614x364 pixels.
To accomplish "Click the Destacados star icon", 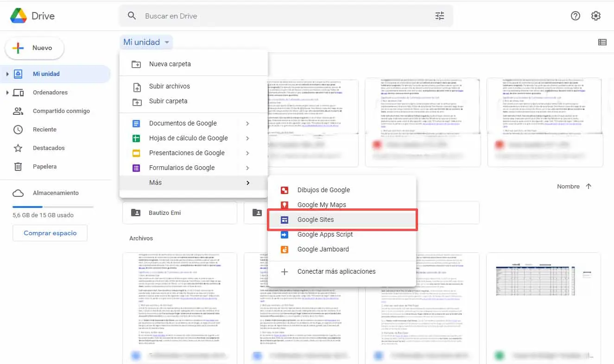I will pyautogui.click(x=18, y=148).
